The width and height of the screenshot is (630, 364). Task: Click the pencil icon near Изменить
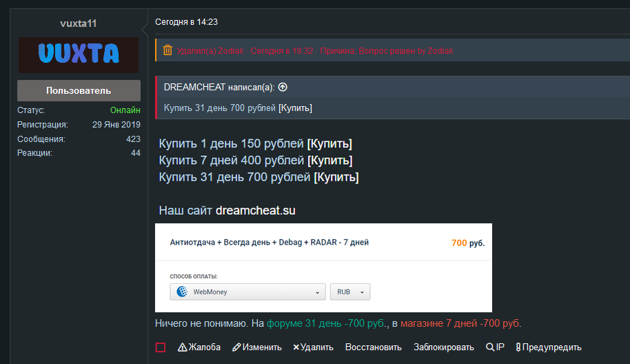tap(236, 347)
